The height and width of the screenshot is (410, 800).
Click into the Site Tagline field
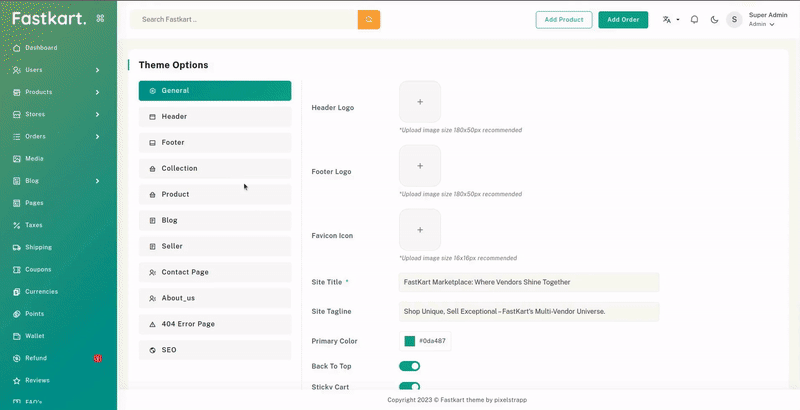[x=529, y=312]
